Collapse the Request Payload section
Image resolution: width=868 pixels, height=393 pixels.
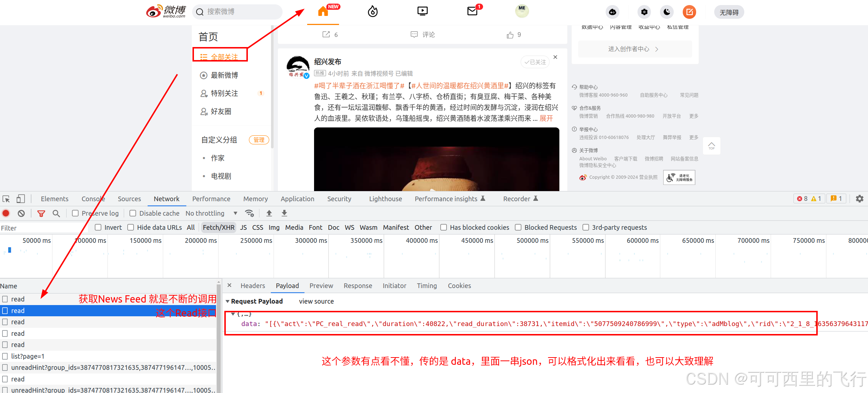click(228, 301)
